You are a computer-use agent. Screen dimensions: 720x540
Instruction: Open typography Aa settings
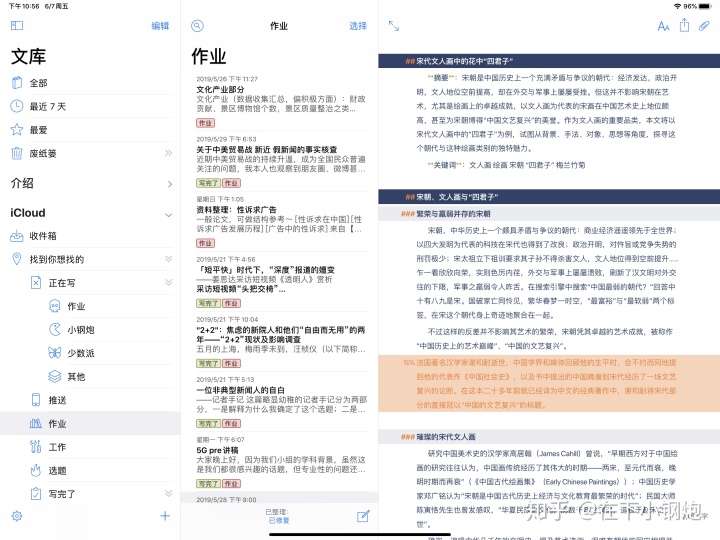click(x=663, y=26)
